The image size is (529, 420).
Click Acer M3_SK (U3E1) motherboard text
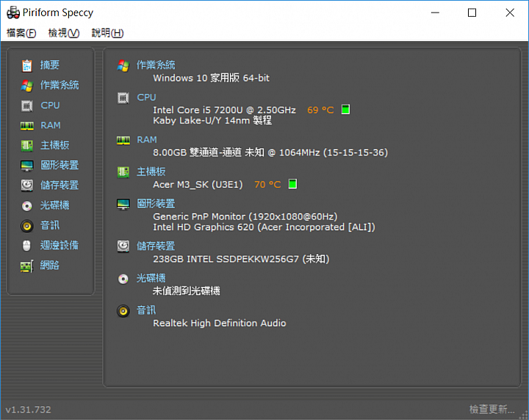tap(198, 185)
